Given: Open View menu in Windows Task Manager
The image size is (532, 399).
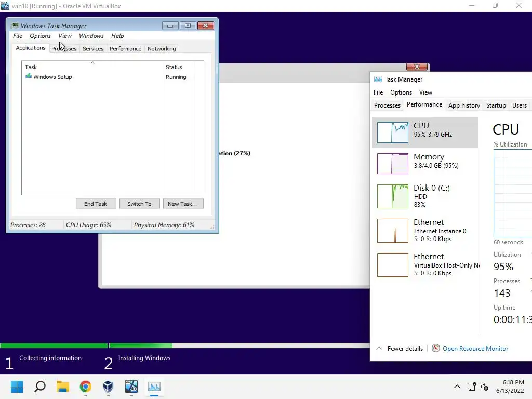Looking at the screenshot, I should [65, 36].
